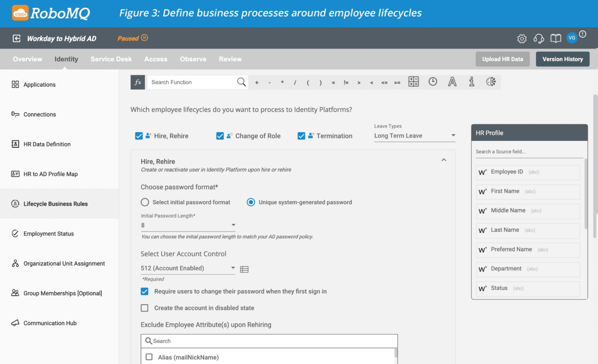Select the 'Select initial password format' option

tap(144, 202)
